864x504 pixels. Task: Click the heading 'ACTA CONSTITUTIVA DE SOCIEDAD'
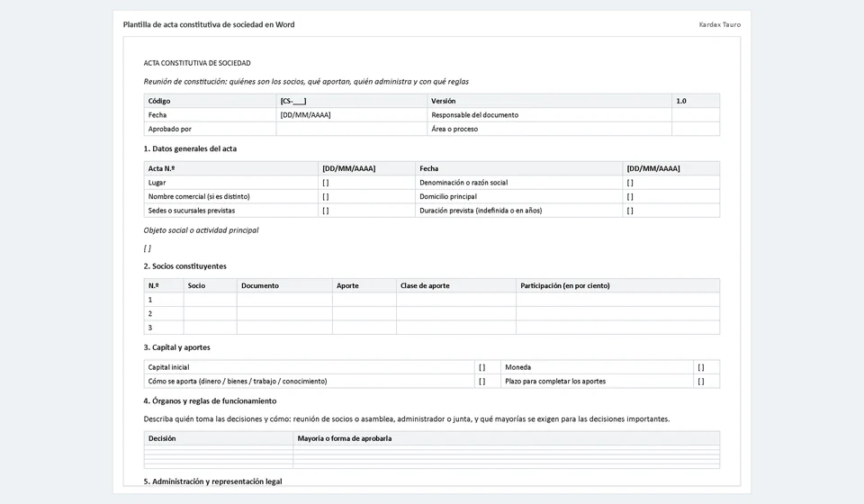point(197,63)
